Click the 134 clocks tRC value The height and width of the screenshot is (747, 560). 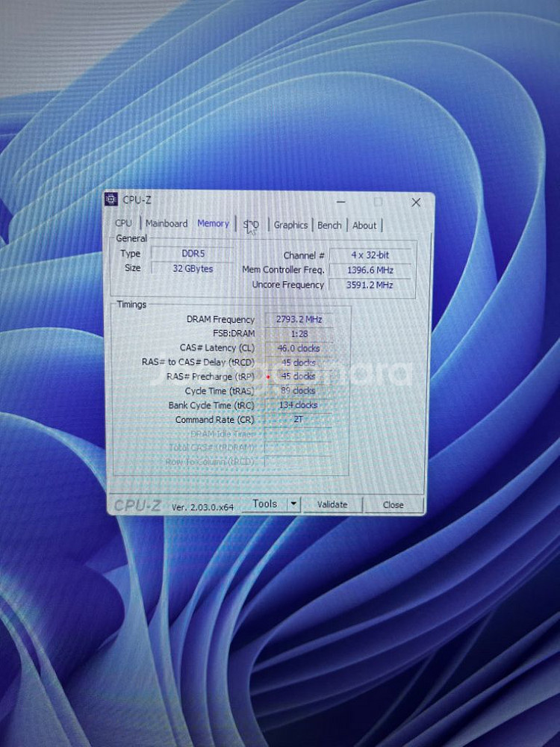pos(299,405)
